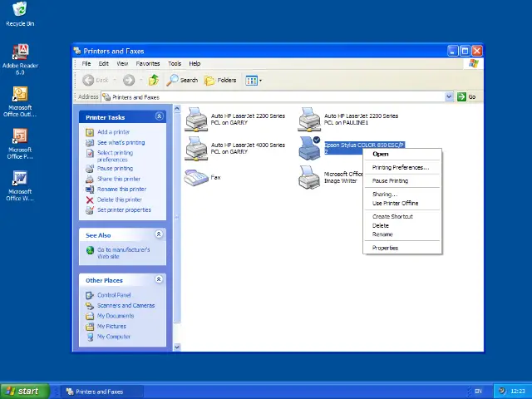This screenshot has width=532, height=399.
Task: Open the Help menu
Action: (195, 63)
